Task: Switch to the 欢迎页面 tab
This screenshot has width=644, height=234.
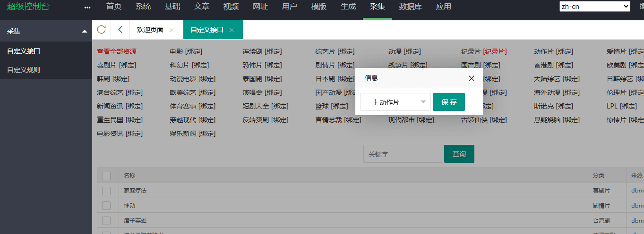Action: pyautogui.click(x=150, y=30)
